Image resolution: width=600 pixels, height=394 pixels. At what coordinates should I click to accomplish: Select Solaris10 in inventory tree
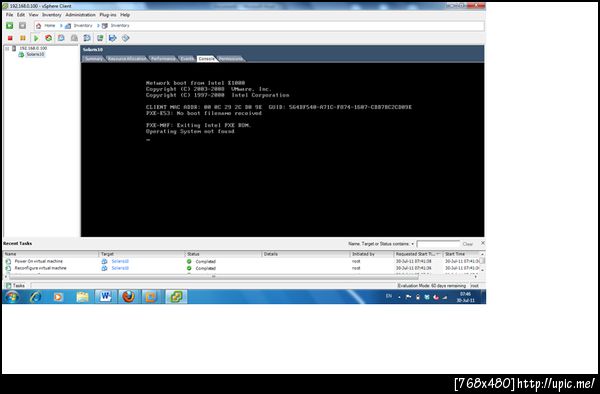coord(35,55)
